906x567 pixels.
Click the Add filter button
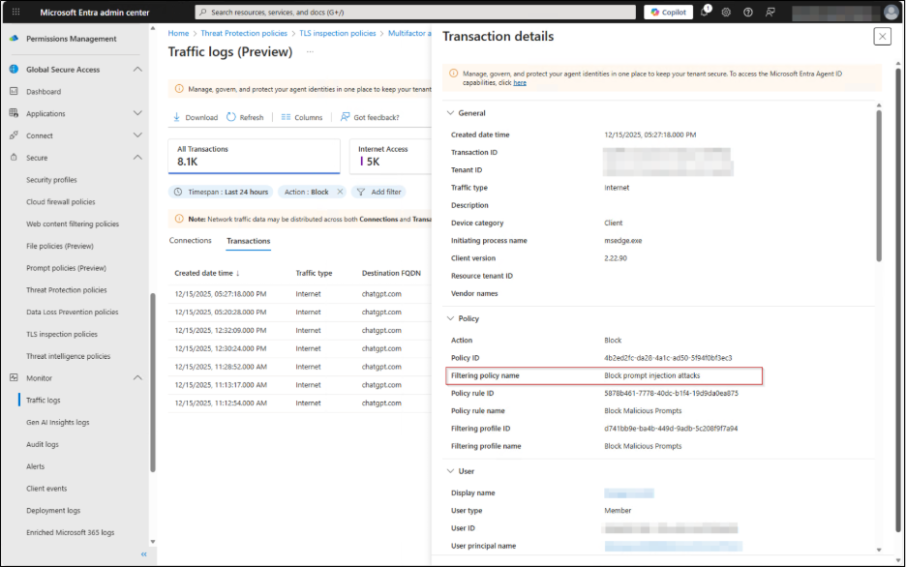coord(378,192)
